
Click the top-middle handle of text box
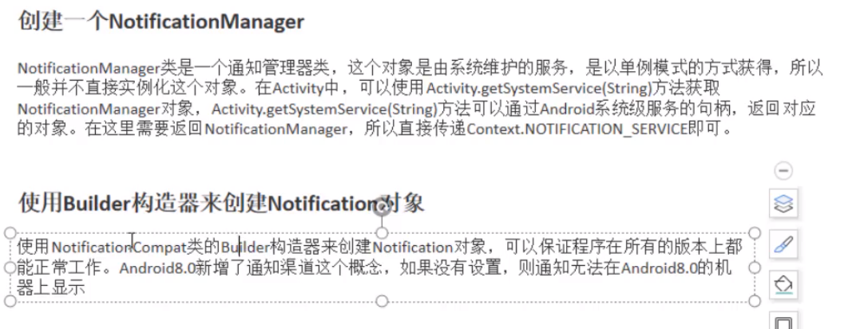click(382, 233)
